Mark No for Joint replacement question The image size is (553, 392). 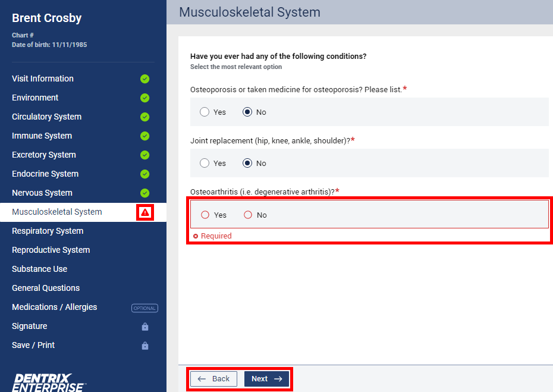coord(248,163)
